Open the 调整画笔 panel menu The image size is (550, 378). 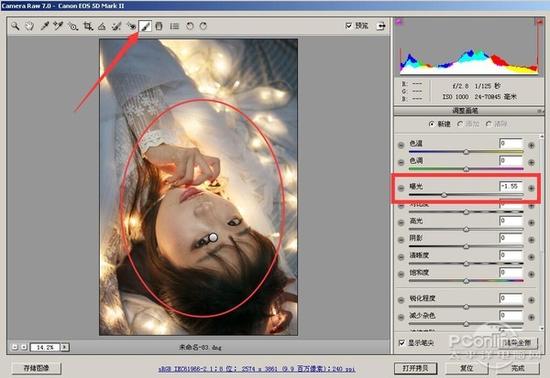(x=540, y=111)
